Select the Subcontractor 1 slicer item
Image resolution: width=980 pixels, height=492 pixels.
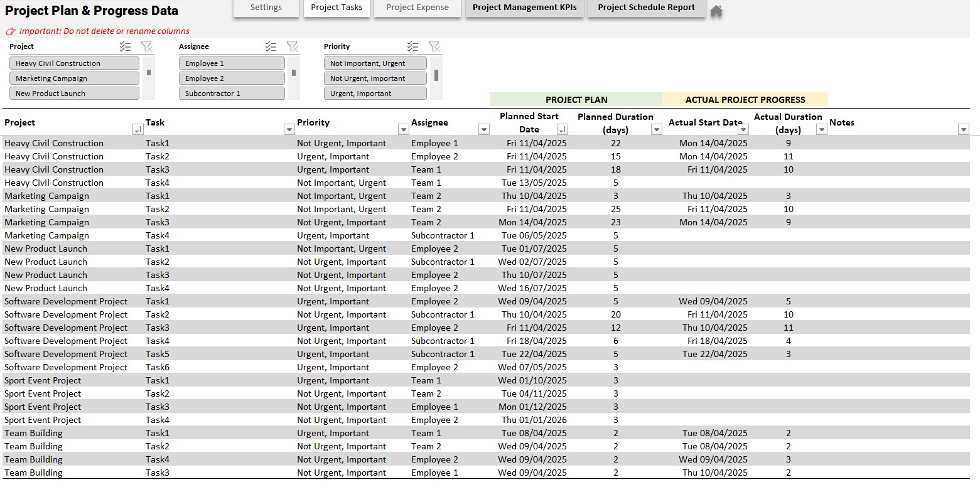231,94
